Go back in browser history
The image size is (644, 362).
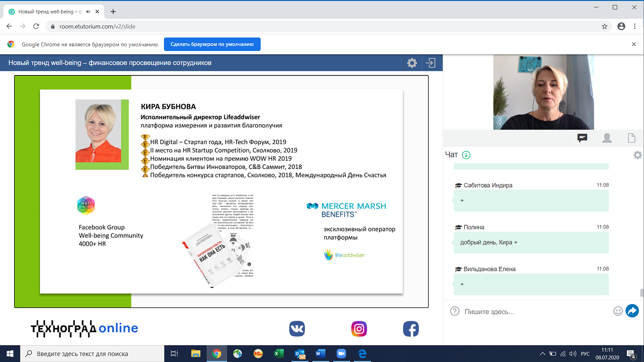(9, 26)
